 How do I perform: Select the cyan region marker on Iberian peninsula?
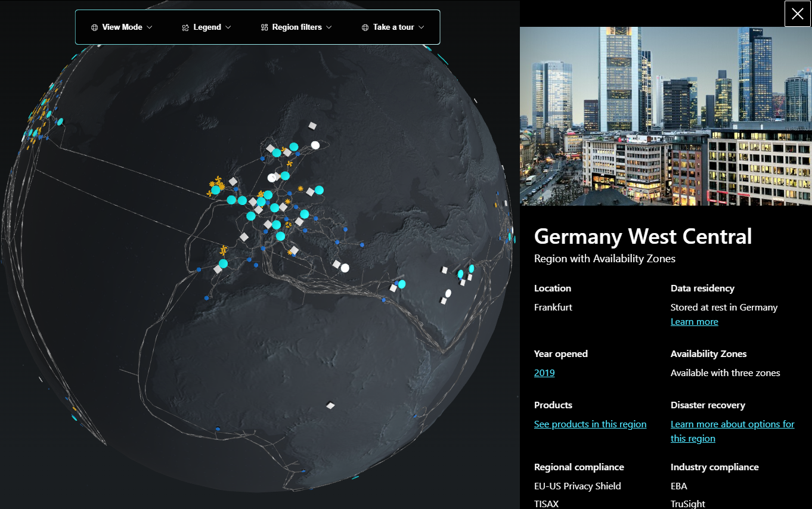coord(223,263)
